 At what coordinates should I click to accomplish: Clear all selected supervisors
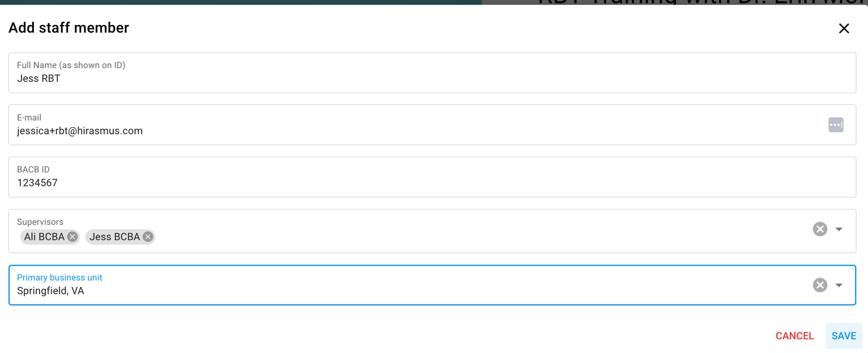click(820, 229)
